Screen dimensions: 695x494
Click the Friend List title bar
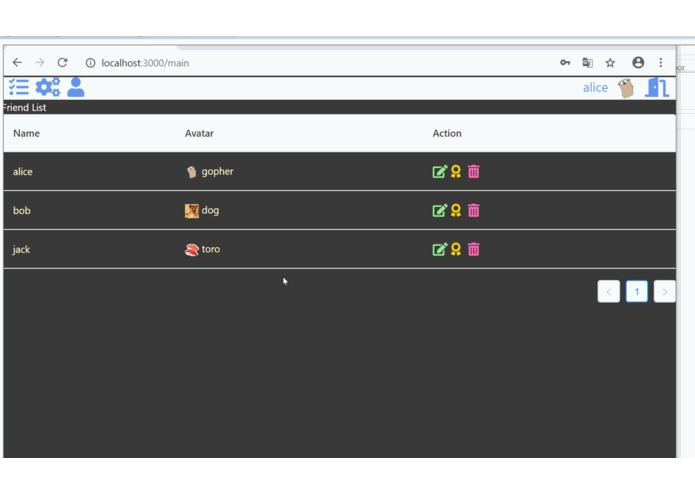tap(340, 107)
